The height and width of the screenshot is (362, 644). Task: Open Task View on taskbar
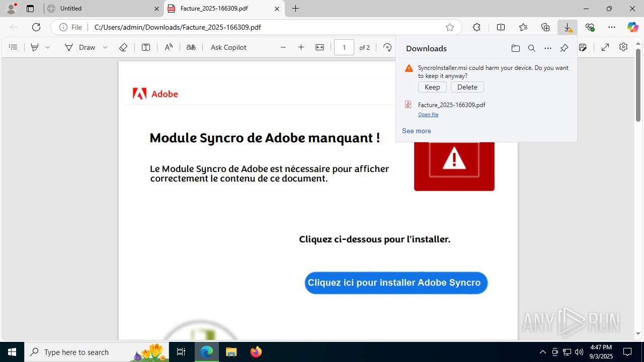point(181,352)
